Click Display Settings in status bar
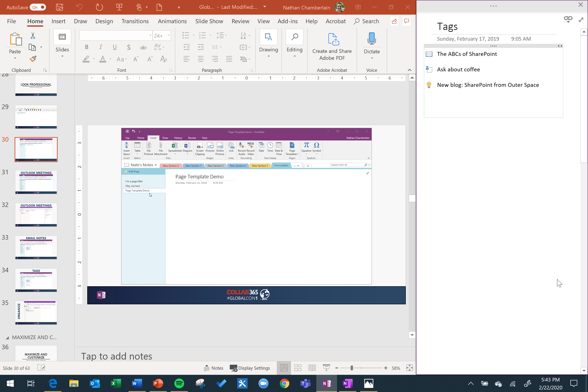 (250, 368)
